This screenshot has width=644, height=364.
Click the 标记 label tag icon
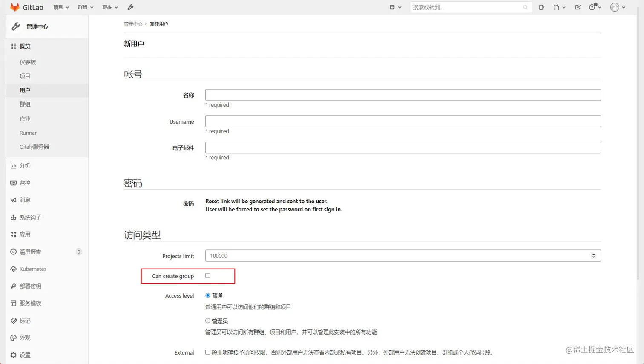[x=13, y=321]
